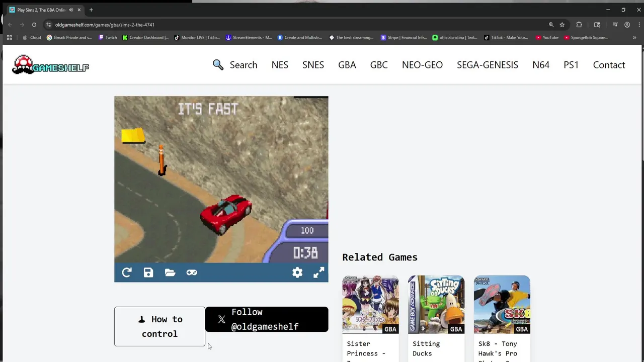
Task: Open the Gmail bookmark
Action: 69,38
